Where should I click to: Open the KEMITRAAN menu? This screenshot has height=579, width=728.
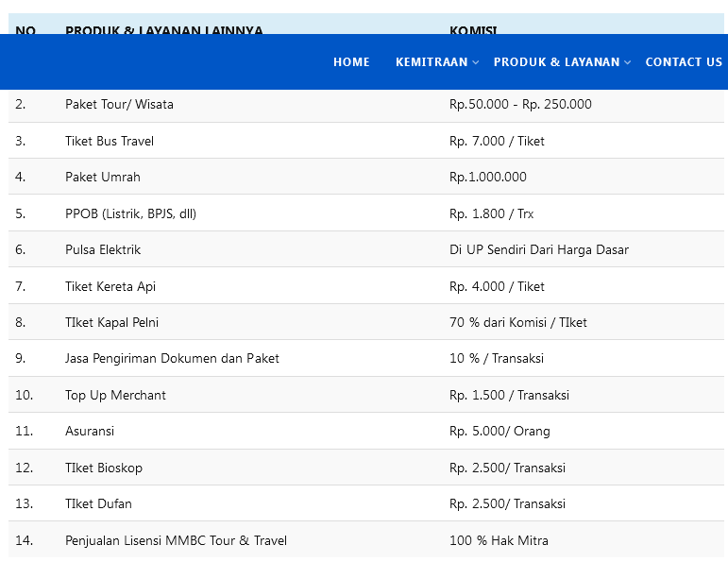[432, 62]
